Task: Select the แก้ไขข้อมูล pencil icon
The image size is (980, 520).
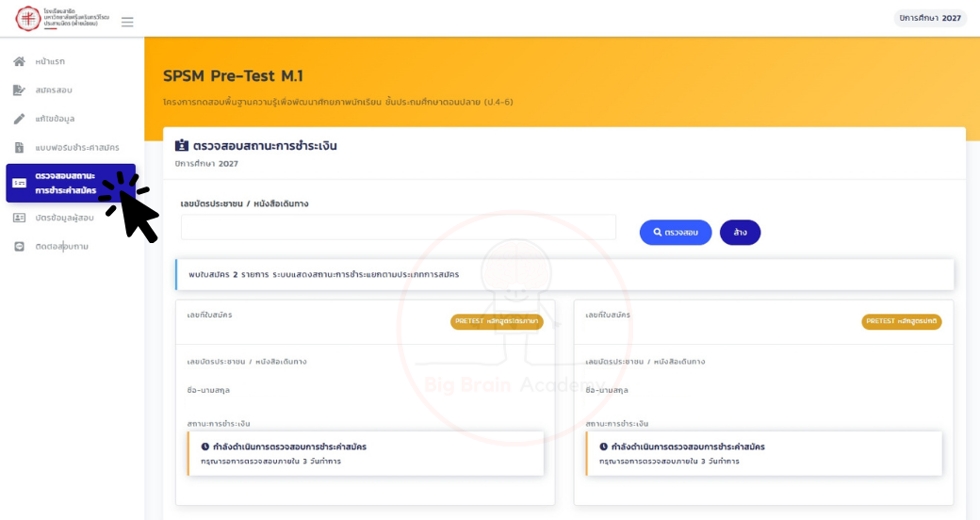Action: tap(20, 119)
